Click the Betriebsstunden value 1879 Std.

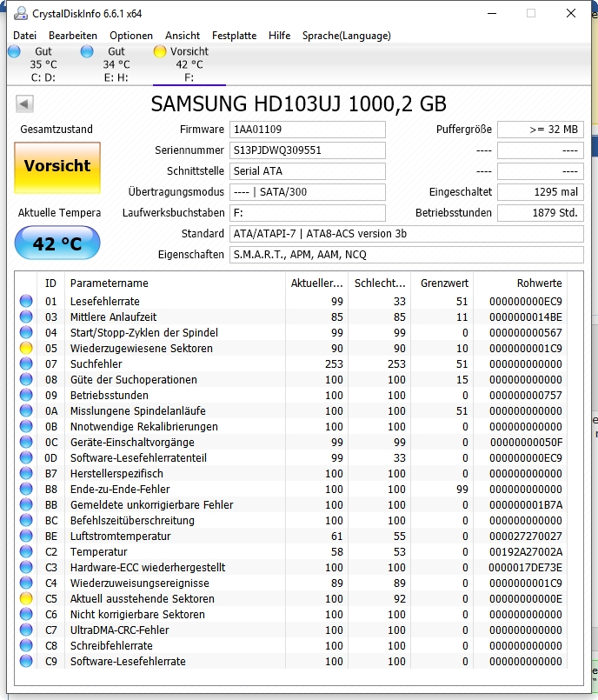pos(541,213)
